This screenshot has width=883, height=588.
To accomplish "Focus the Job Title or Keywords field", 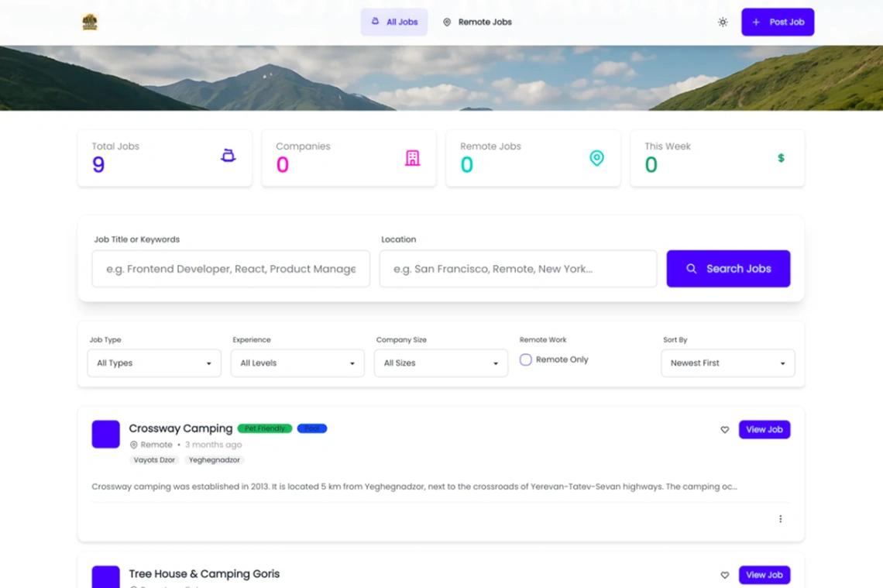I will 231,269.
